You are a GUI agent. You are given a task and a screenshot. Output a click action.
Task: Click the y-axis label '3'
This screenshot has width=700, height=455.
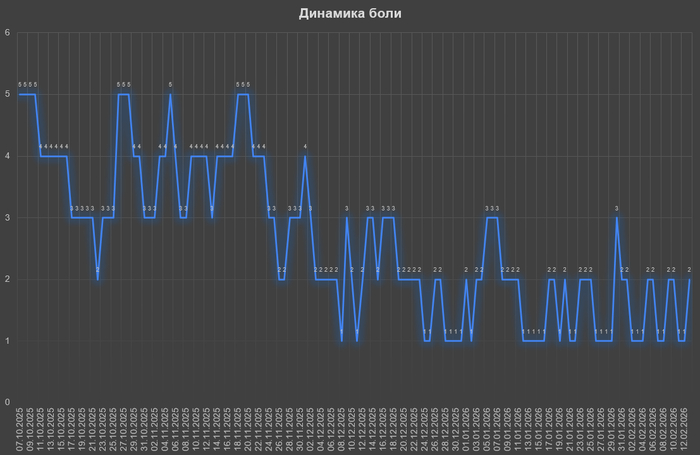click(7, 218)
